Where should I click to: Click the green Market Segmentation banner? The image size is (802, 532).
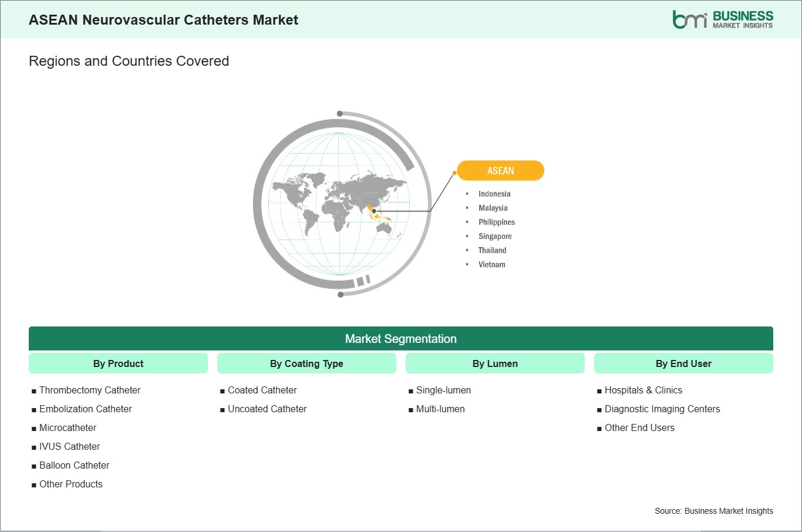[x=400, y=339]
